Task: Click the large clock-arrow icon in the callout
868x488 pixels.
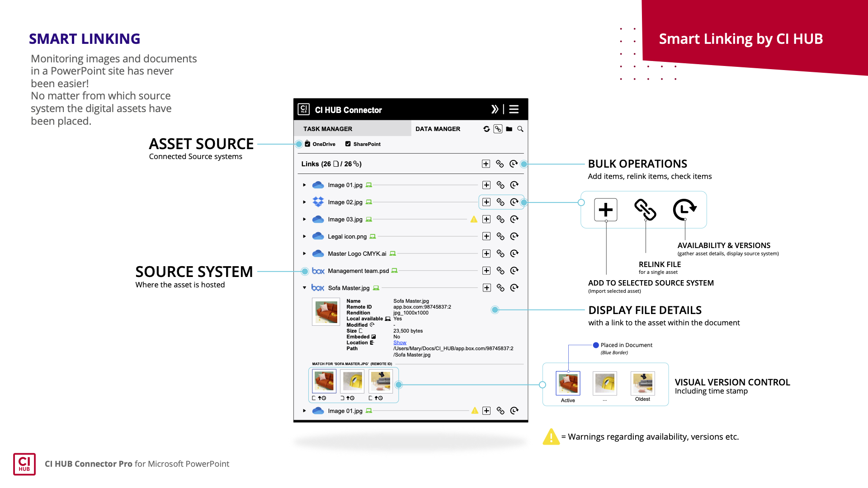Action: point(684,210)
